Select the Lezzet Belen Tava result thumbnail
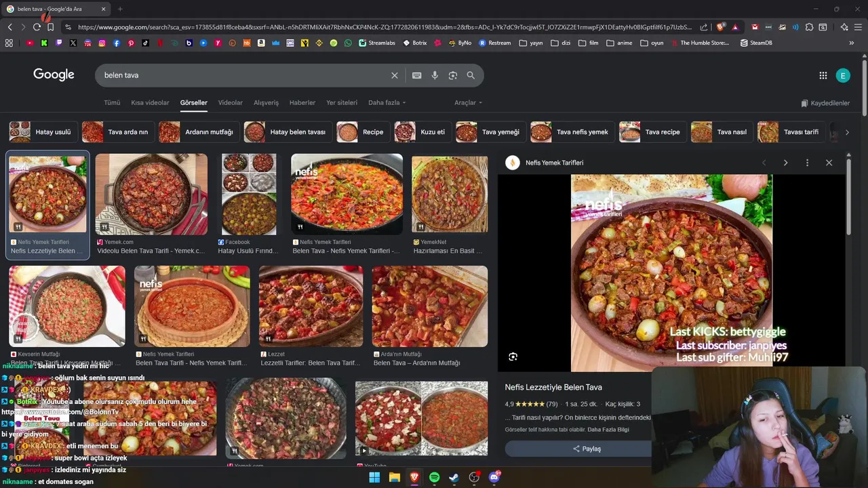 (311, 306)
